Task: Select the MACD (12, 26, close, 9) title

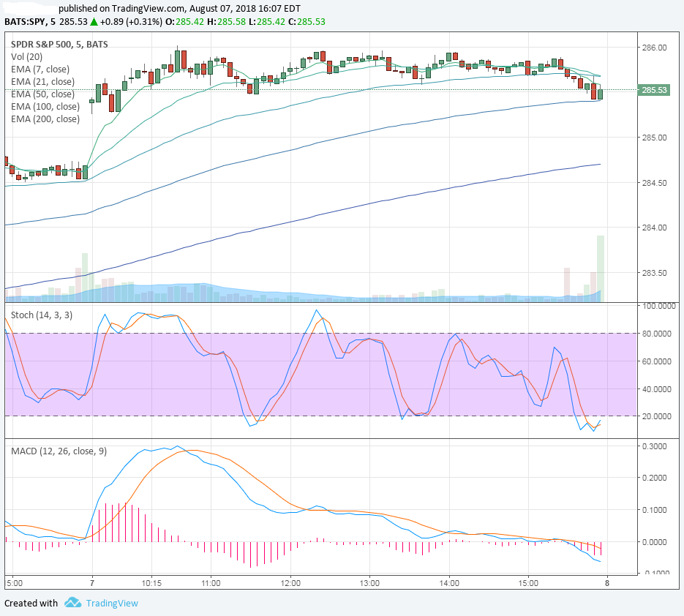Action: pyautogui.click(x=59, y=451)
